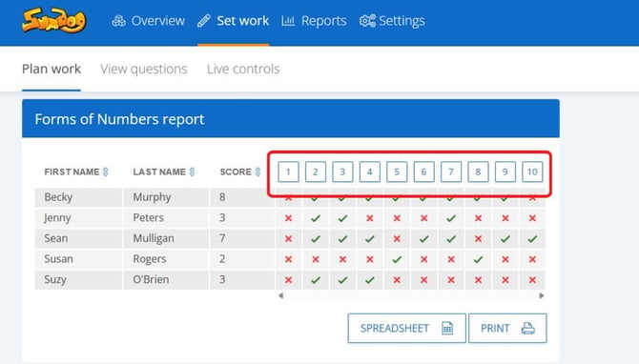
Task: Click Suzy O'Brien's question 3 check mark
Action: [x=342, y=280]
